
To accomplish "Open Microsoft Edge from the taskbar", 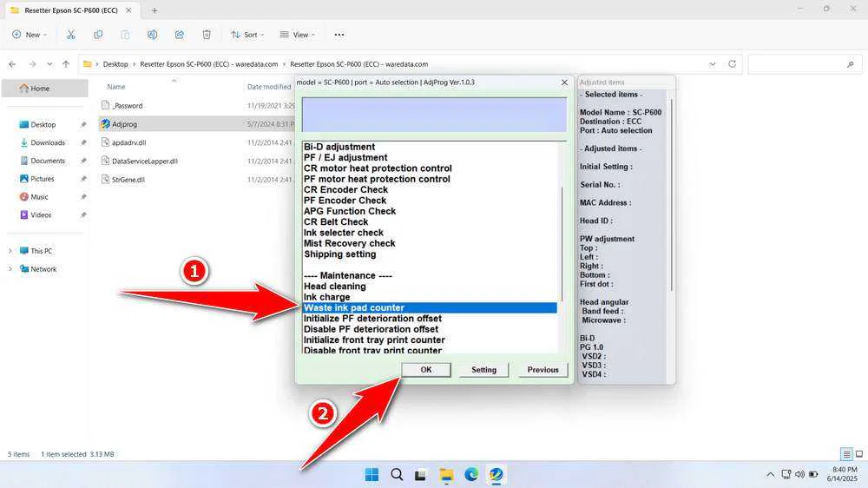I will click(470, 474).
